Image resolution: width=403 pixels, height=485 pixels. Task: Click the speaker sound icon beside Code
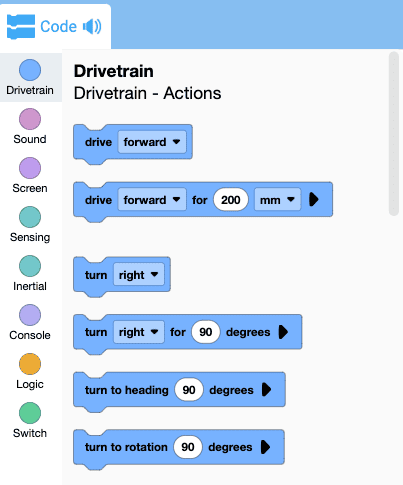(92, 27)
